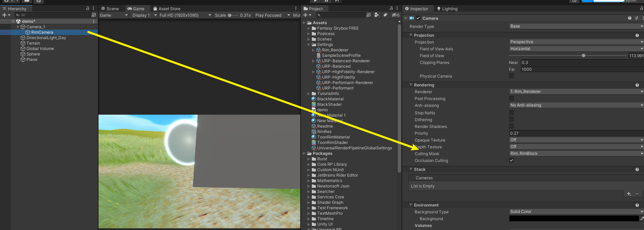Open the Culling Mask dropdown
The image size is (644, 230).
(x=576, y=153)
